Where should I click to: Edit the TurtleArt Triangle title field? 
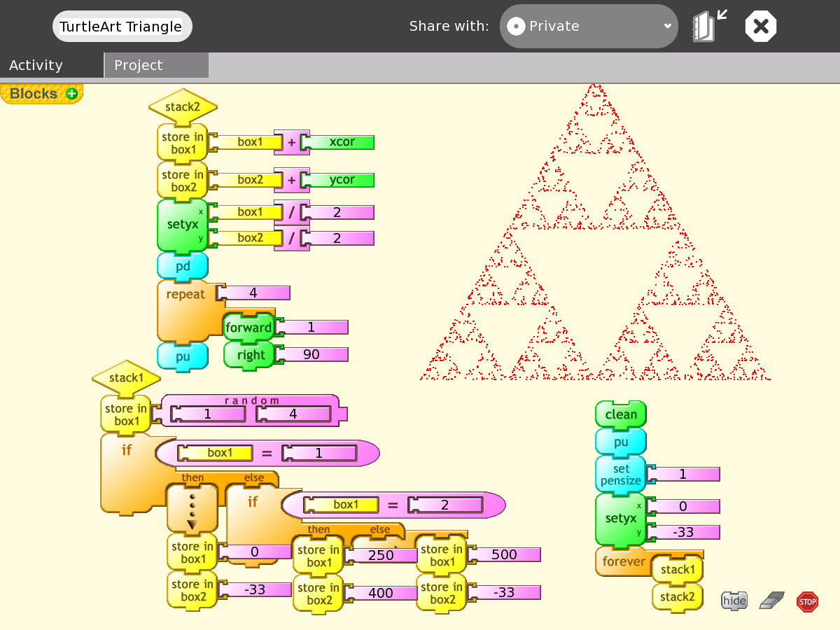coord(122,27)
